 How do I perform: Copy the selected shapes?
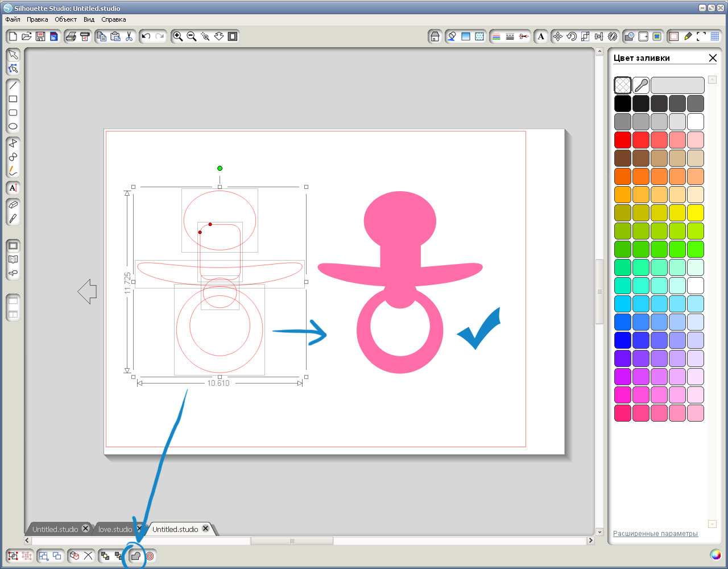[x=102, y=36]
